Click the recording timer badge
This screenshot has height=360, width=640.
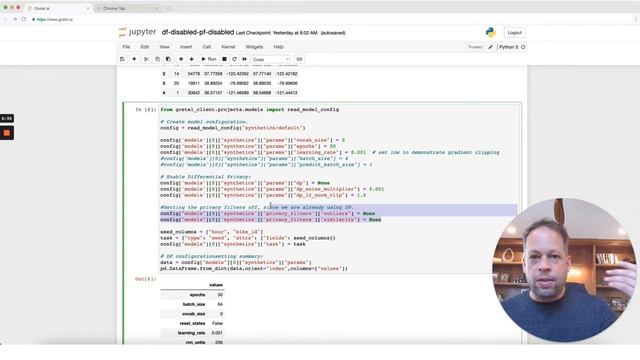[7, 118]
